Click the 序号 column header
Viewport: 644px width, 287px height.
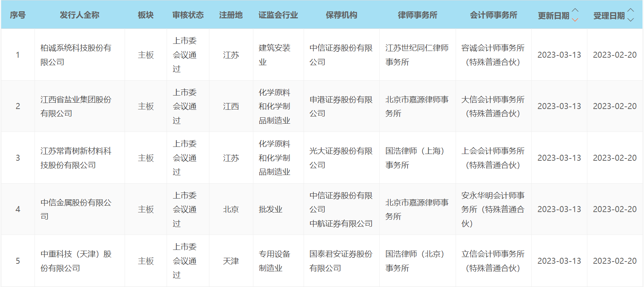tap(18, 15)
